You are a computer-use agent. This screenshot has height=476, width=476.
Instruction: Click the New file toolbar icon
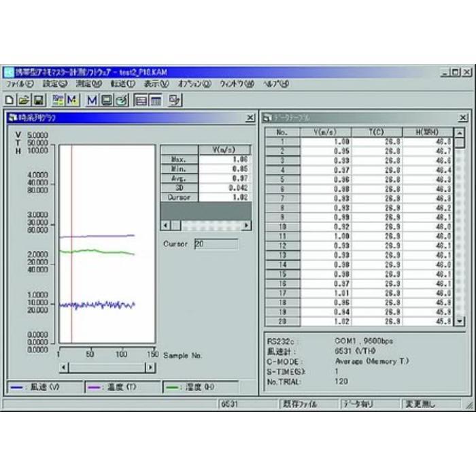point(10,101)
